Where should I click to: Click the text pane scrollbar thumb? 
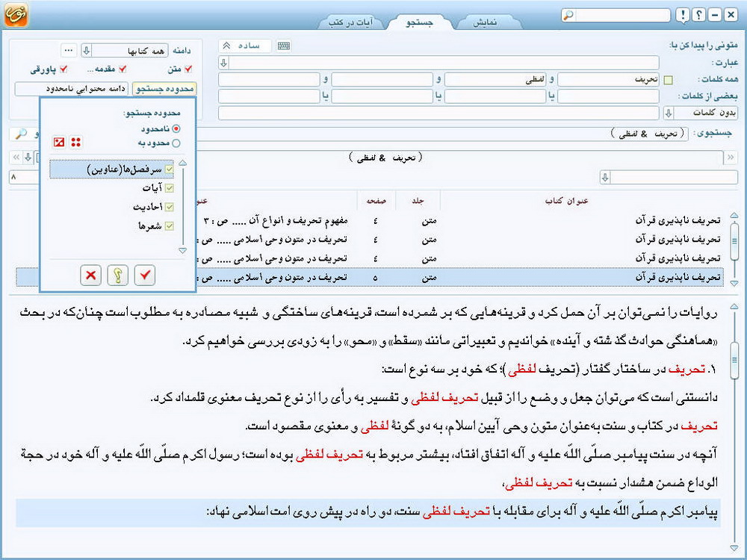point(734,361)
